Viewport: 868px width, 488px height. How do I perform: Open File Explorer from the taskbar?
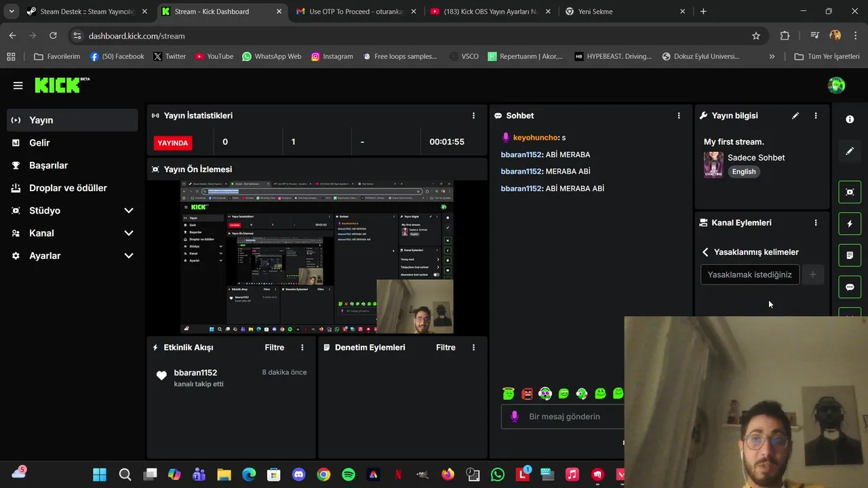[224, 474]
